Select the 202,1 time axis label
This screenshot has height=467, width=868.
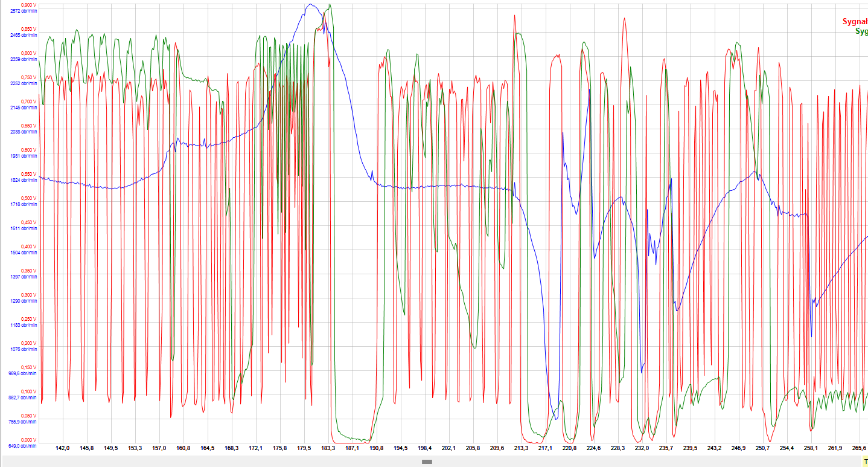pos(448,448)
